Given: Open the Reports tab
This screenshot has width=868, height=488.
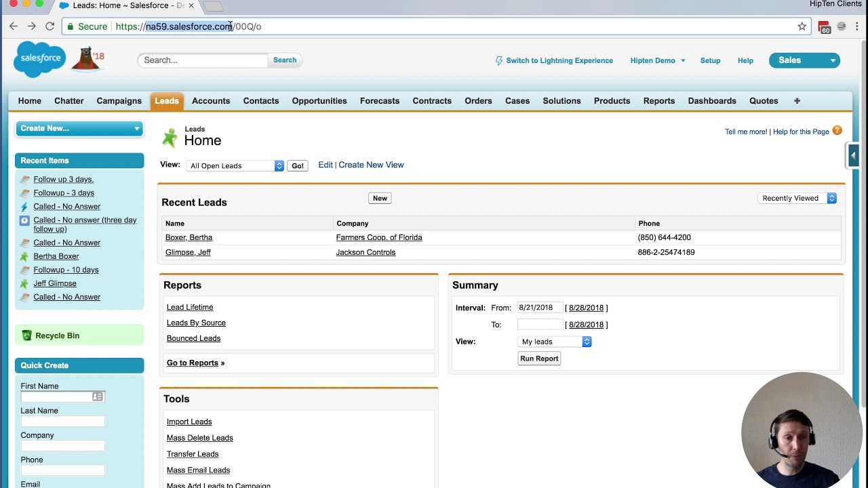Looking at the screenshot, I should [659, 101].
